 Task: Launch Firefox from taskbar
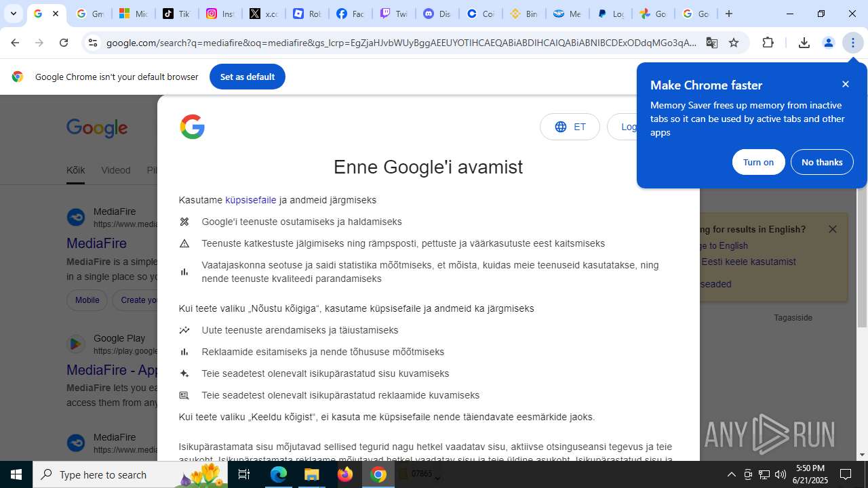click(x=345, y=474)
